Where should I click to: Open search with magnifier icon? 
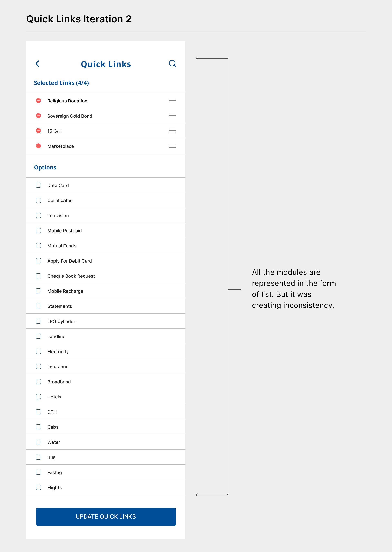pos(172,64)
